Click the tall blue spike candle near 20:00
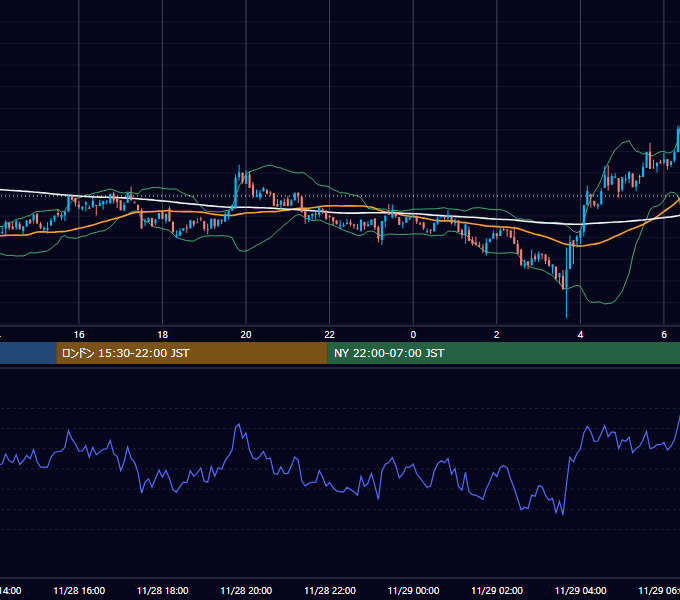The width and height of the screenshot is (680, 600). 235,191
